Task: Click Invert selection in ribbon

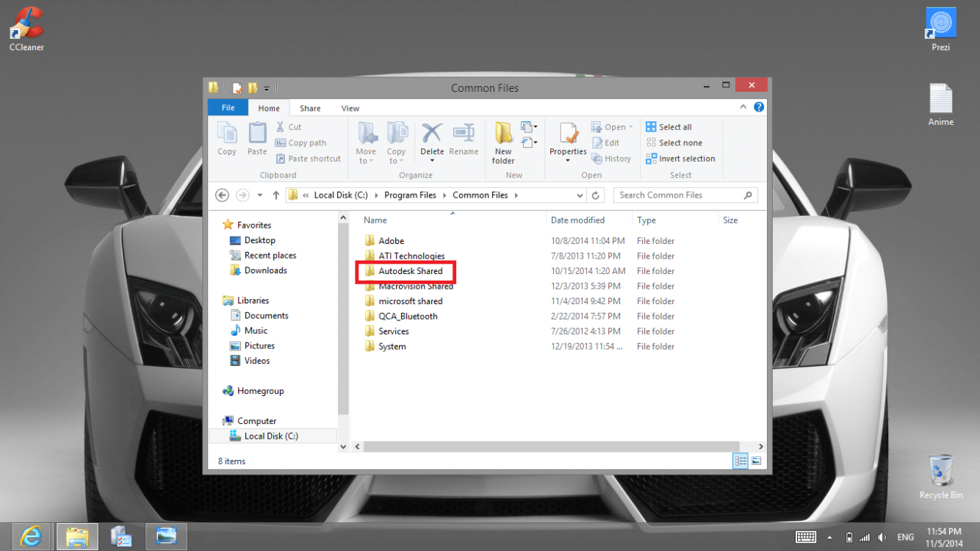Action: tap(681, 159)
